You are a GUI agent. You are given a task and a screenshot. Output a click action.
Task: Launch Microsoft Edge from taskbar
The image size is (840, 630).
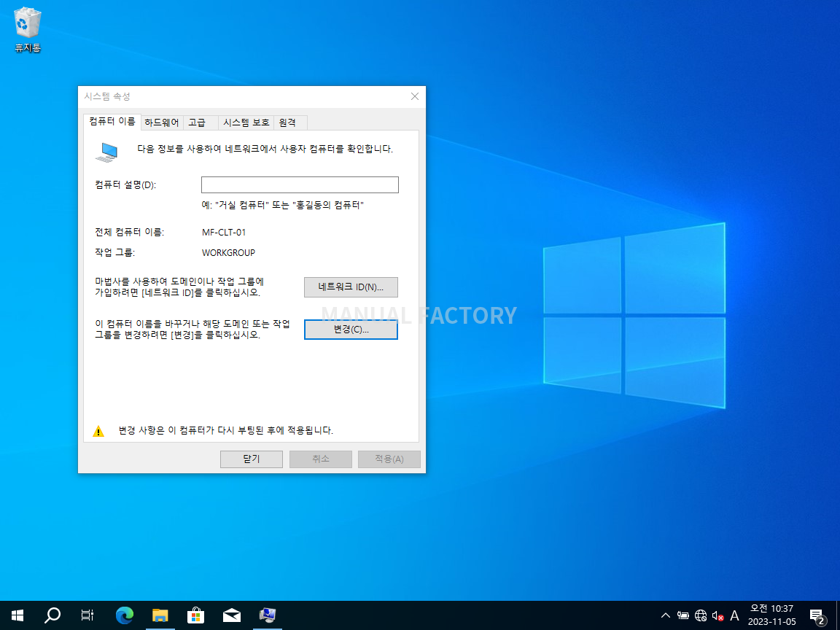[124, 615]
